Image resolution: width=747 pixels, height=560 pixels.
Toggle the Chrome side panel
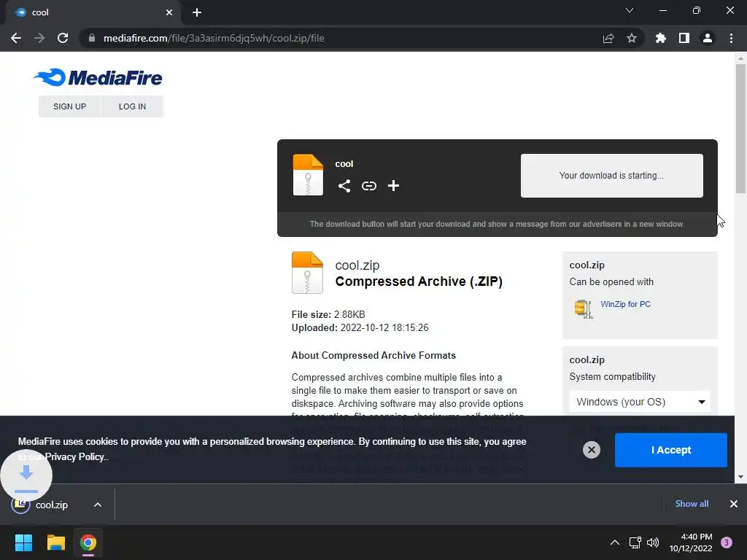click(x=684, y=38)
